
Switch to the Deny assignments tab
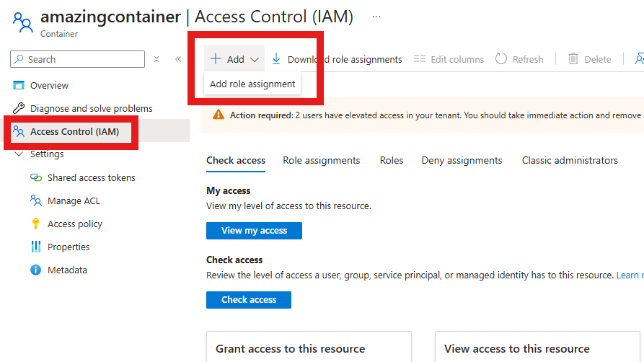[x=462, y=160]
